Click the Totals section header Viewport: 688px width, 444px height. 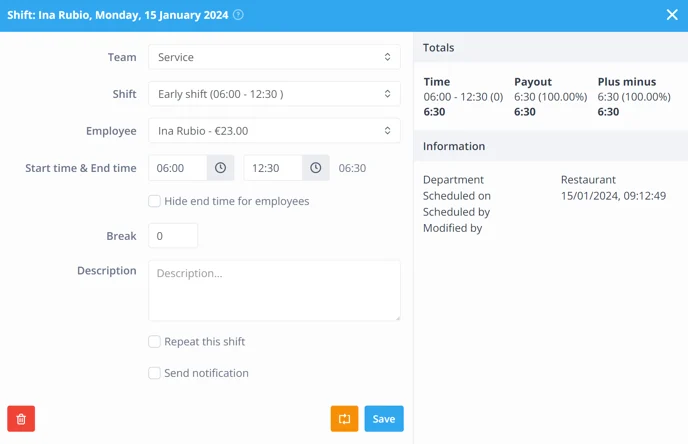(551, 47)
